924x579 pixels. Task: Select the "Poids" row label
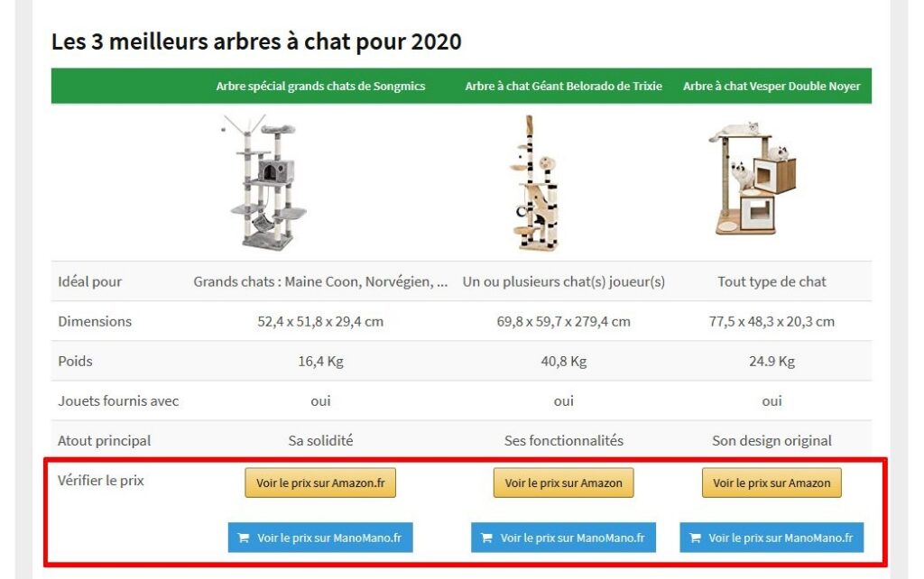(x=75, y=361)
